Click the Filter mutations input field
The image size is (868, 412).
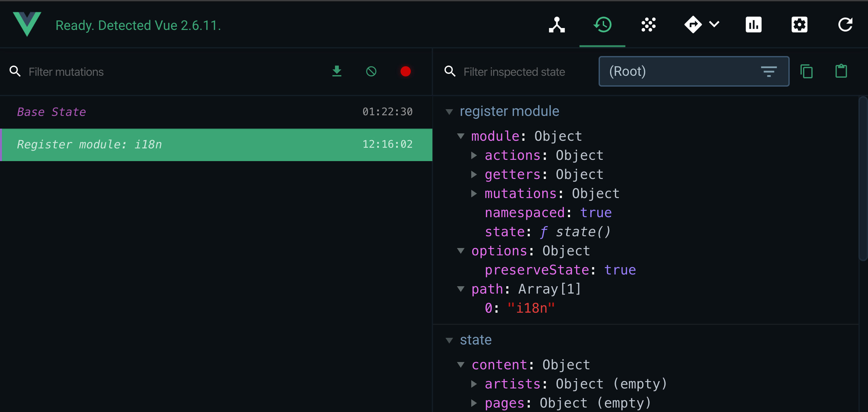101,71
